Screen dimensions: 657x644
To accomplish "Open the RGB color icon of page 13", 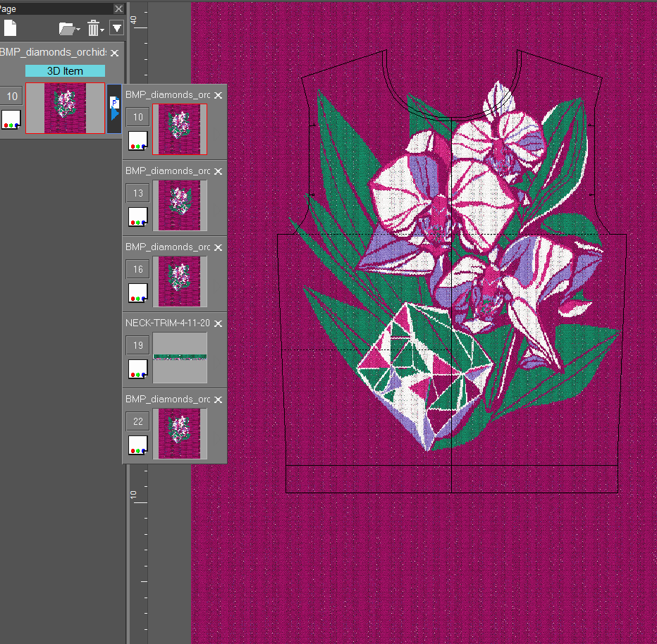I will (138, 217).
